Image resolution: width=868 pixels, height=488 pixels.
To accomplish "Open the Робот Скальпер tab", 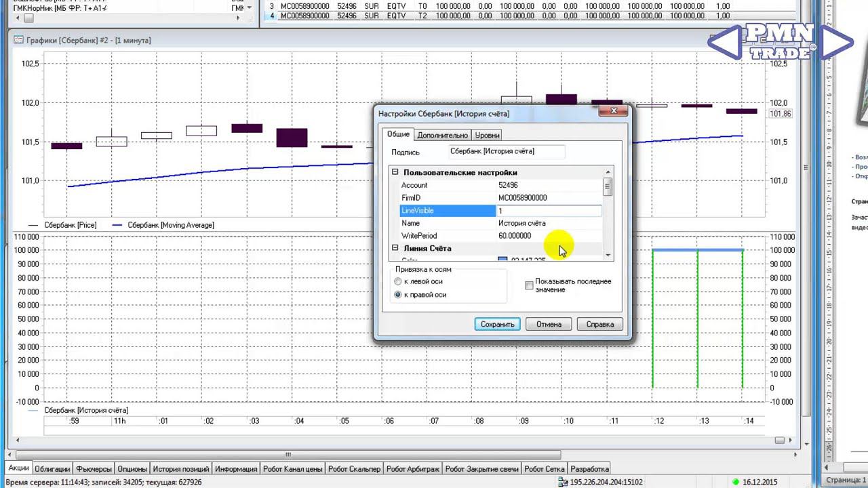I will coord(355,468).
